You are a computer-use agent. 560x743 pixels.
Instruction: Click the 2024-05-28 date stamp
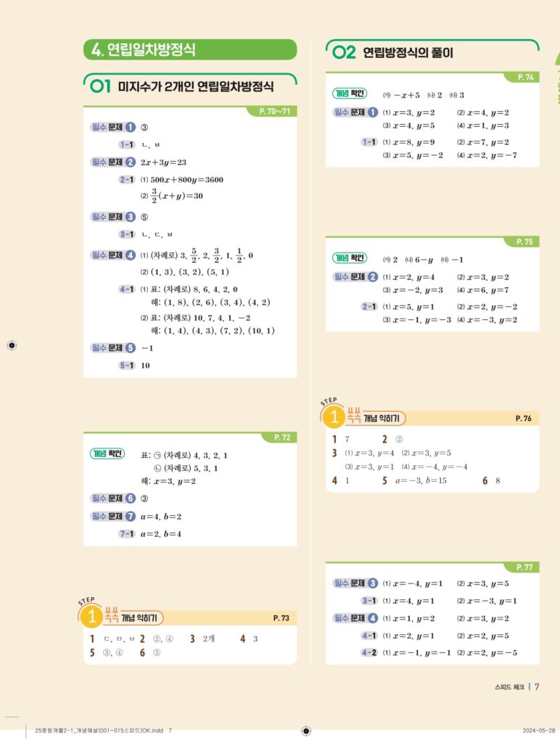539,731
